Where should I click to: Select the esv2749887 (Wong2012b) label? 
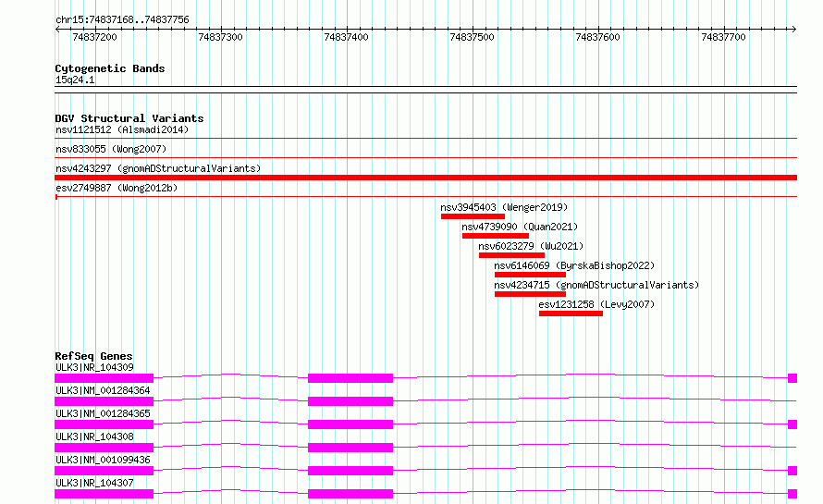pyautogui.click(x=117, y=188)
